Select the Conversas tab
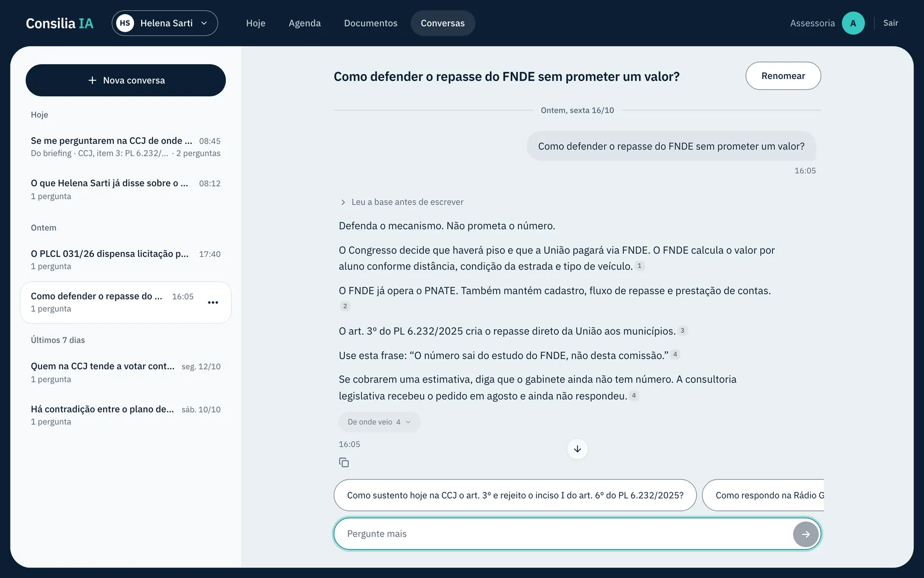The image size is (924, 578). click(x=443, y=23)
